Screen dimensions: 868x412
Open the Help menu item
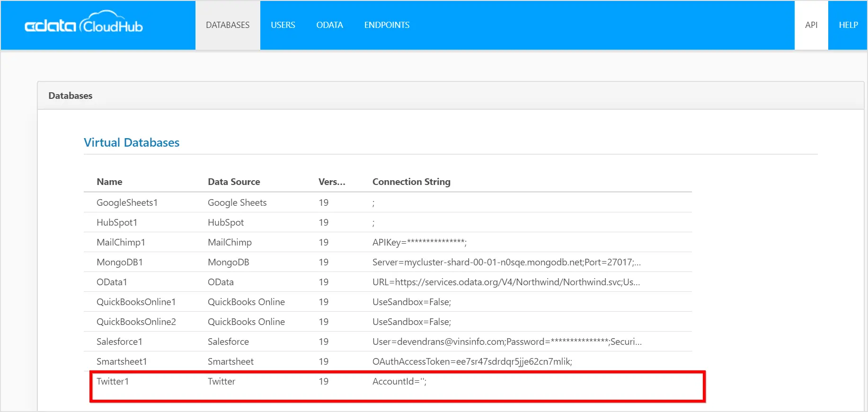[848, 25]
